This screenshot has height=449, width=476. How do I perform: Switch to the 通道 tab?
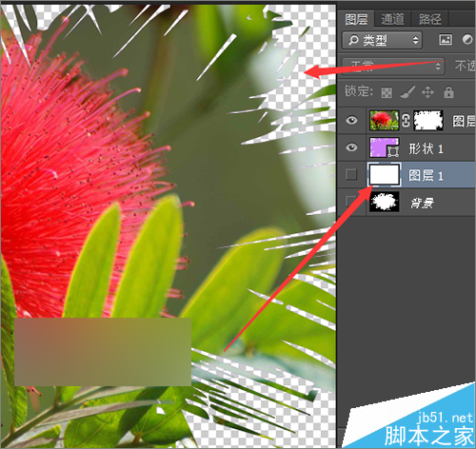click(393, 19)
